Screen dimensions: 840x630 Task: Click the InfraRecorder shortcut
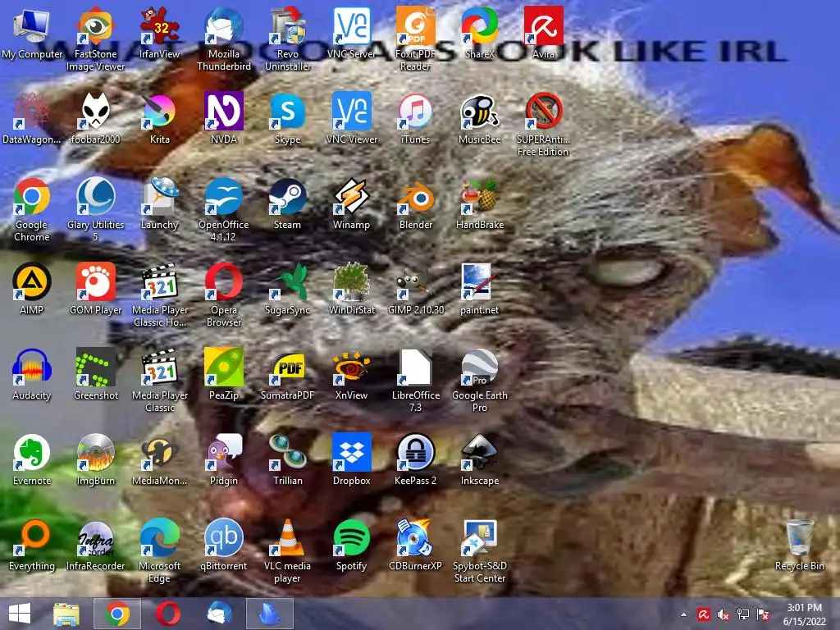[x=95, y=546]
